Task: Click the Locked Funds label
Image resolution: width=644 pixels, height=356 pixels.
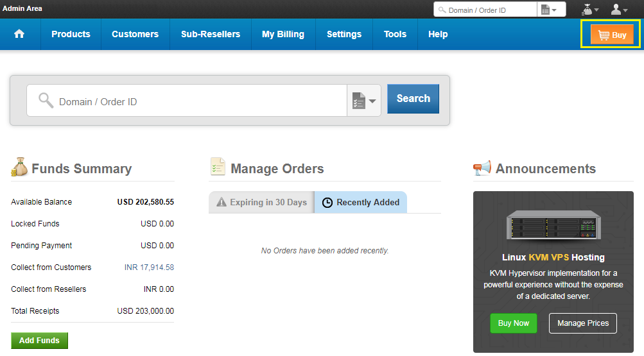Action: (35, 224)
